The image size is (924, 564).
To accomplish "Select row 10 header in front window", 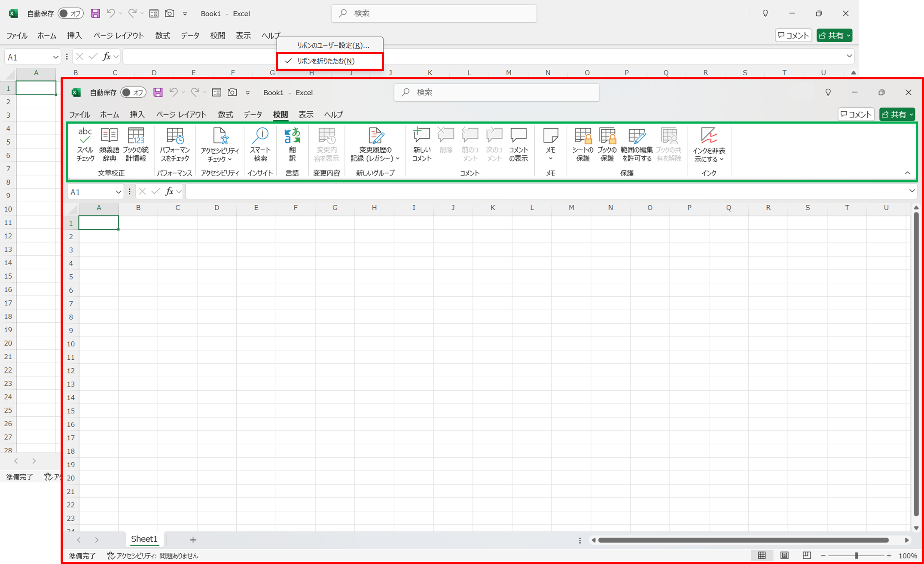I will pos(71,344).
